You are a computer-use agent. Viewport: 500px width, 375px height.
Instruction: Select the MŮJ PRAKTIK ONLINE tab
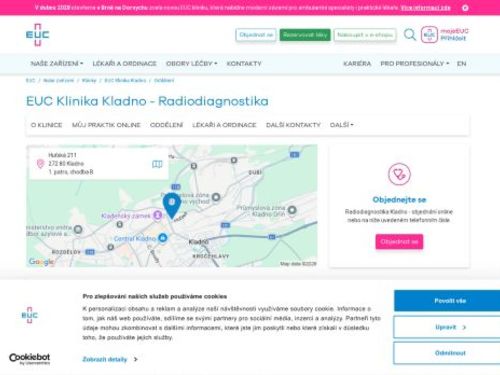[x=106, y=125]
